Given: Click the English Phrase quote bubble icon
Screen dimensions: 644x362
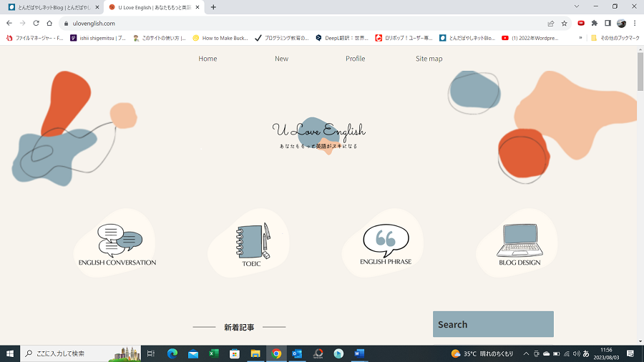Looking at the screenshot, I should (x=386, y=241).
